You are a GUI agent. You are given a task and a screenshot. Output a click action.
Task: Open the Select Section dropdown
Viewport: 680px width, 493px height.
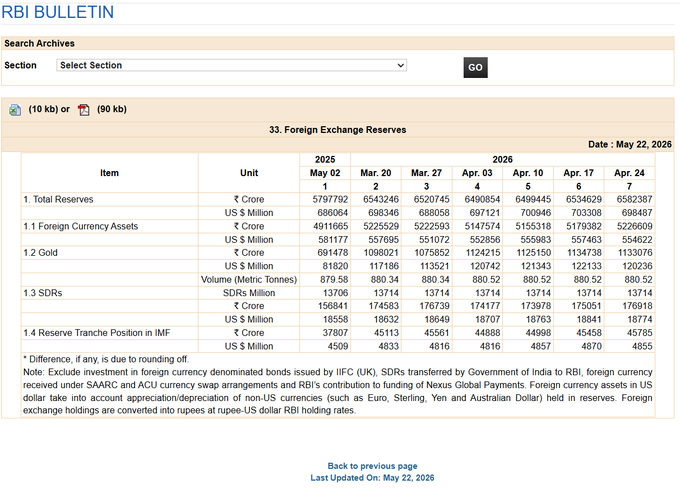coord(232,65)
